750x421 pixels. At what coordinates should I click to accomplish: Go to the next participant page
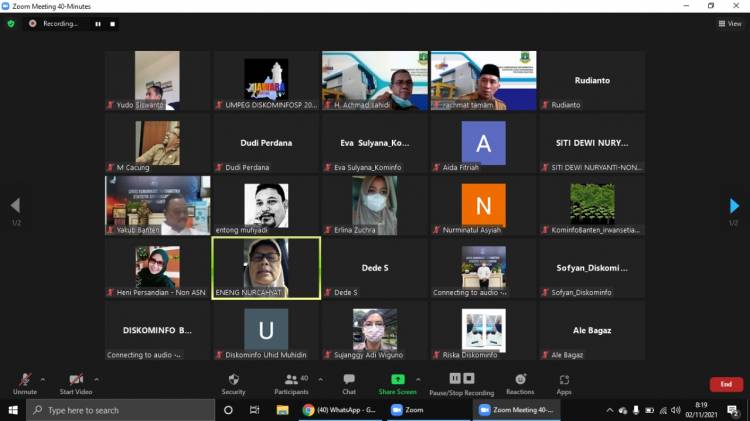[734, 206]
